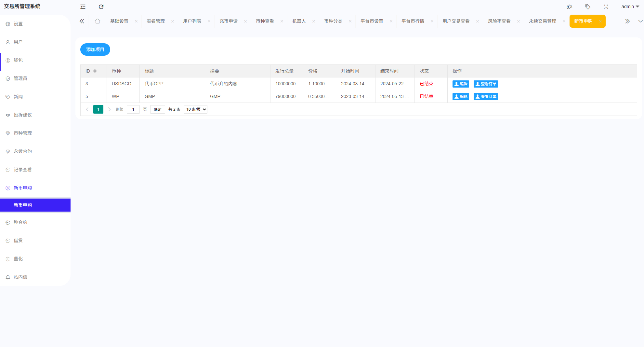
Task: Click the tag icon in header
Action: coord(587,7)
